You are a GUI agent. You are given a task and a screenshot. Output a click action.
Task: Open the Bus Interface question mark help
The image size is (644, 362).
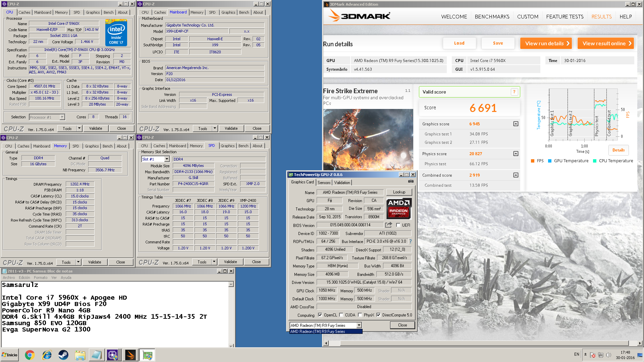(411, 241)
